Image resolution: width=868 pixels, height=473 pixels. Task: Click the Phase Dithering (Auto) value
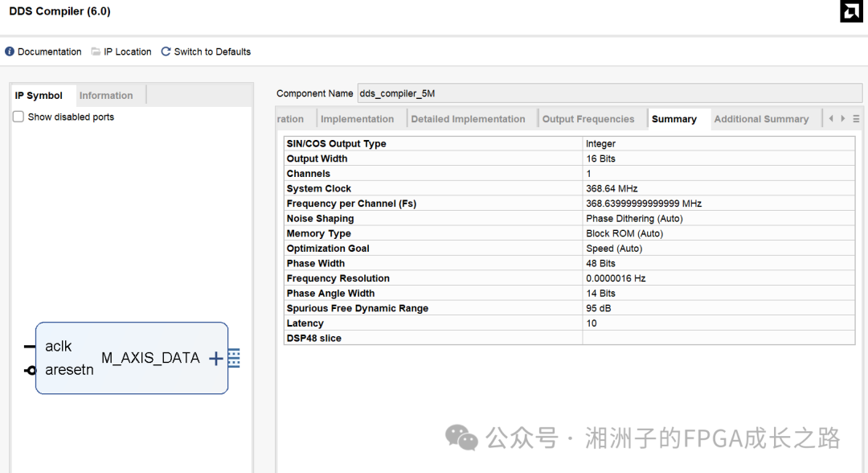click(634, 218)
